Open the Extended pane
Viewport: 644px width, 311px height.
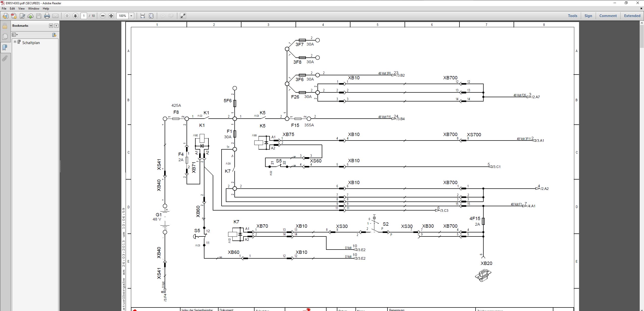click(632, 16)
